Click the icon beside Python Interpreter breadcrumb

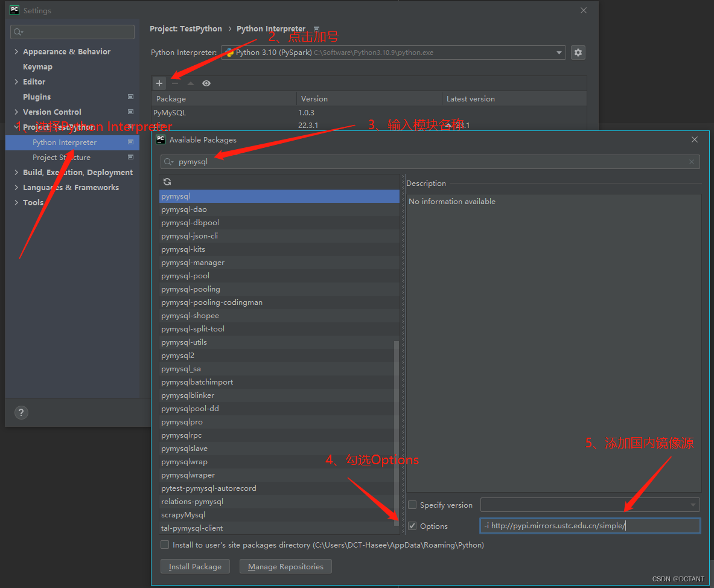(x=316, y=29)
